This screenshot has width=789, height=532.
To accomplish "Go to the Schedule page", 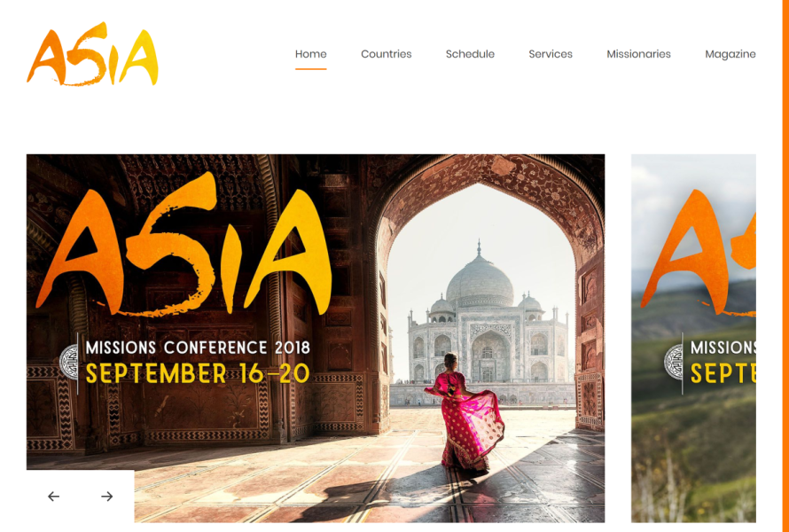I will point(470,54).
